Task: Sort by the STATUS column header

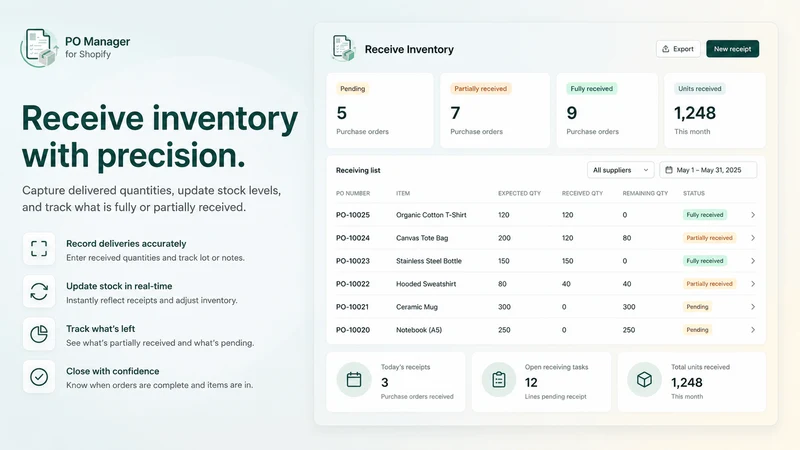Action: [x=694, y=193]
